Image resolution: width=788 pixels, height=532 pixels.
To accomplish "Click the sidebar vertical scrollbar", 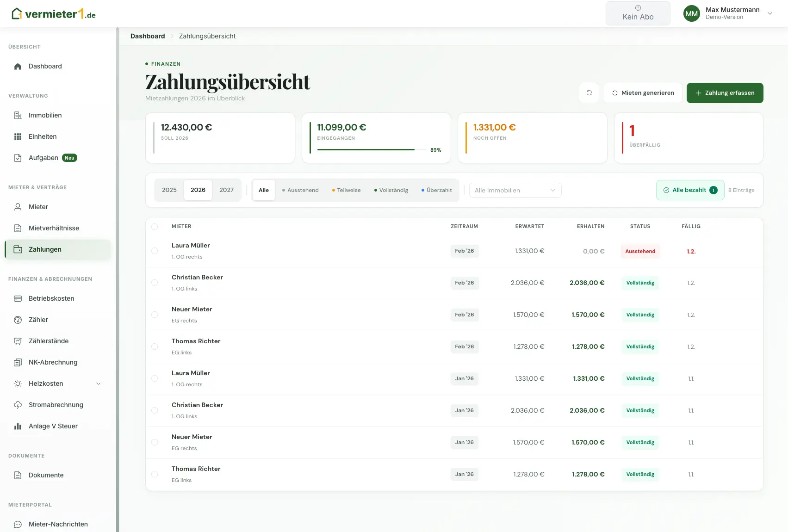I will point(118,279).
